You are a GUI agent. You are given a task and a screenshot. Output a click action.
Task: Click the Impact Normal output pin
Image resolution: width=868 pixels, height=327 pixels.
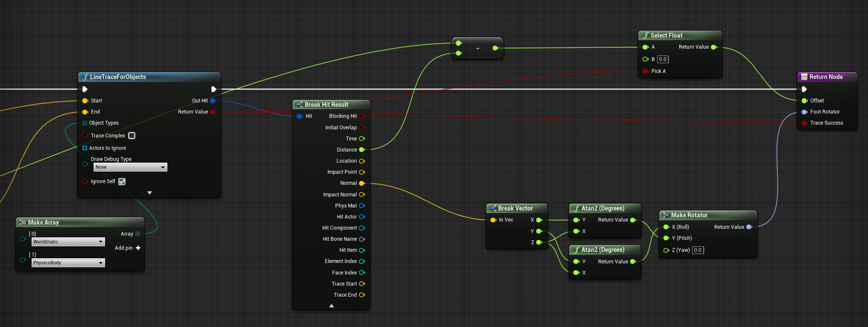(362, 195)
